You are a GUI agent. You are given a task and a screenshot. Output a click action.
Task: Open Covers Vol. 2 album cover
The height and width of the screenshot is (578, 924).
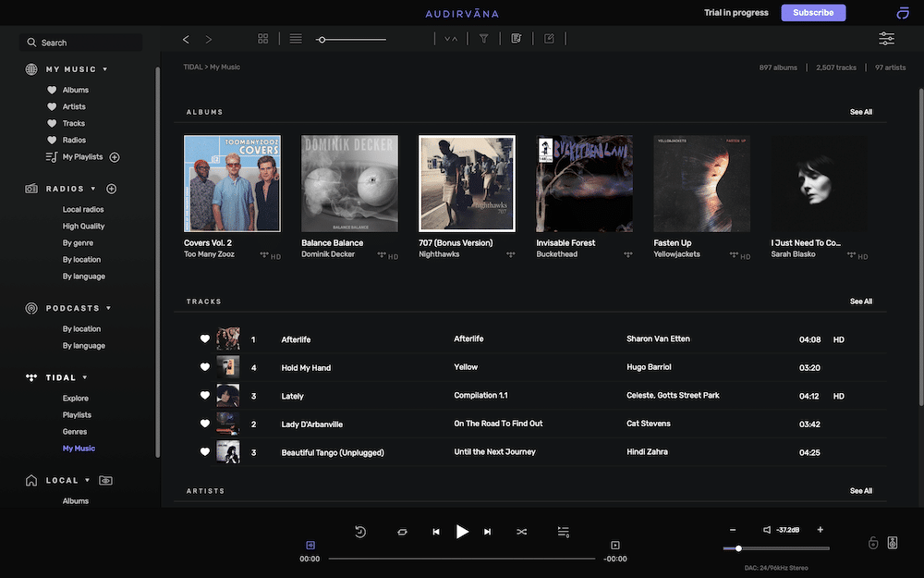(x=232, y=183)
